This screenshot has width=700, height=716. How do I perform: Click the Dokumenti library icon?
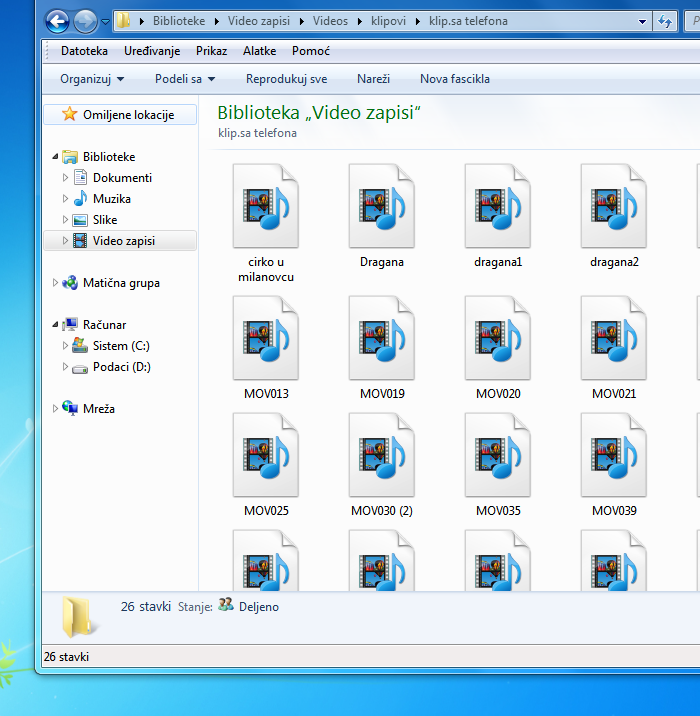coord(80,177)
